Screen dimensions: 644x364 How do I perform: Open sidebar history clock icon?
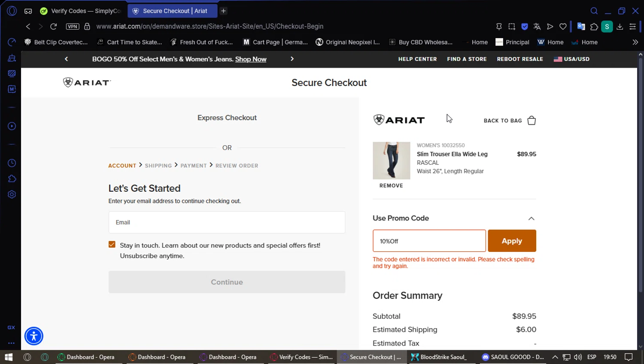pos(12,163)
